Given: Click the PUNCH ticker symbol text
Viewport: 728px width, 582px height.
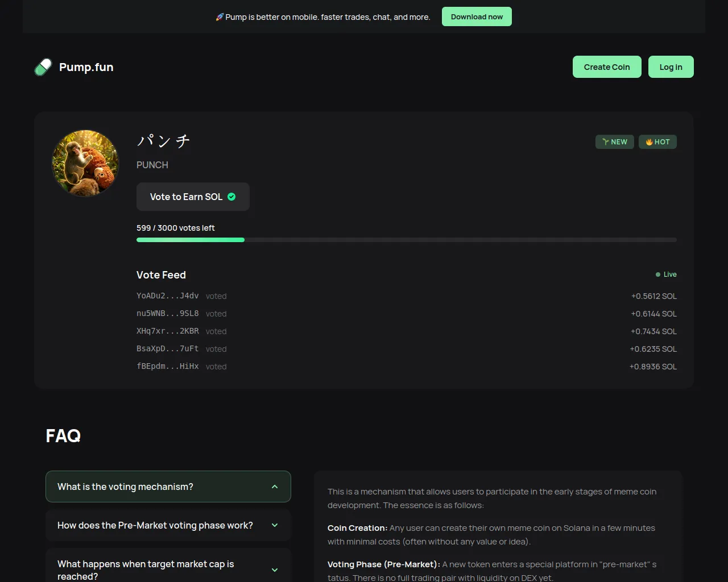Looking at the screenshot, I should [152, 165].
